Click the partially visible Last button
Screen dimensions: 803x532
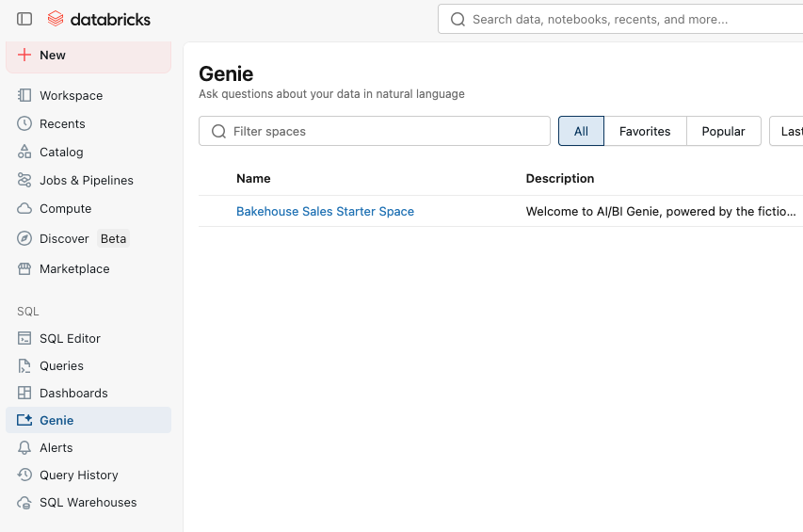pos(786,131)
